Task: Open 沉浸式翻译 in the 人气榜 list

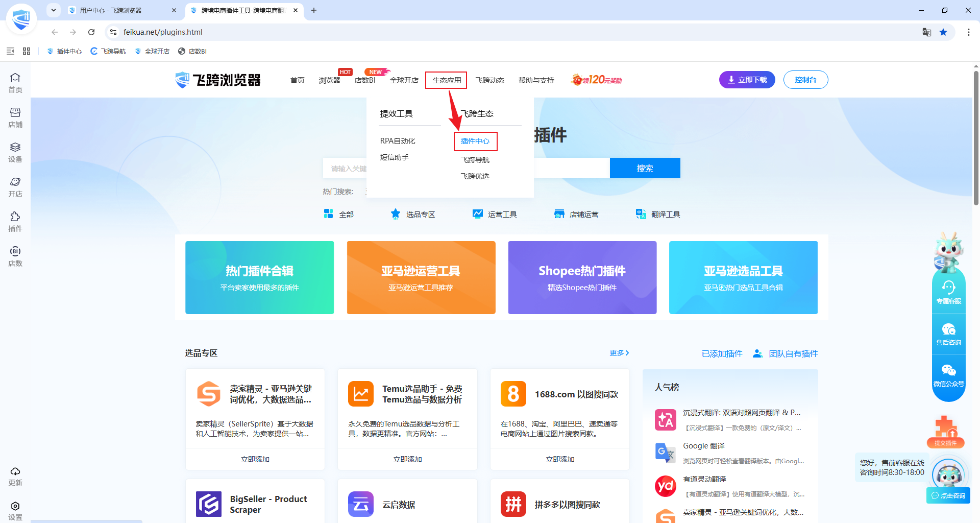Action: pyautogui.click(x=730, y=420)
